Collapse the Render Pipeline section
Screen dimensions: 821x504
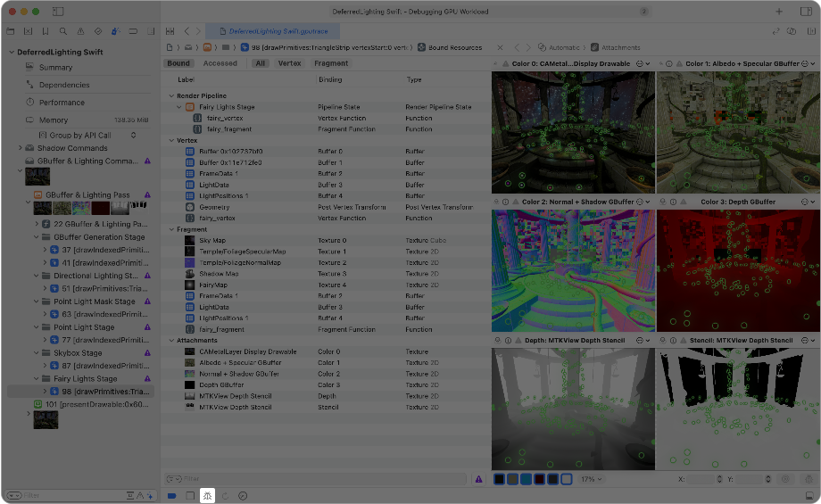pos(170,95)
